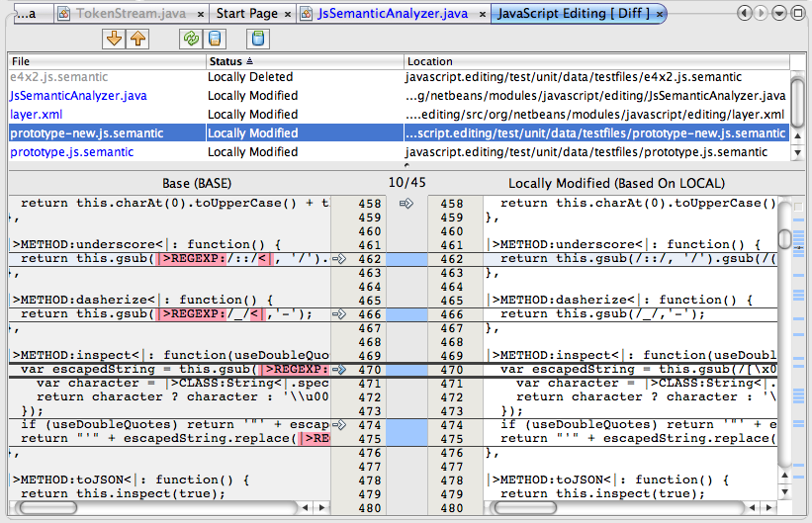The width and height of the screenshot is (812, 523).
Task: Click the file table vertical scrollbar thumb
Action: click(798, 102)
